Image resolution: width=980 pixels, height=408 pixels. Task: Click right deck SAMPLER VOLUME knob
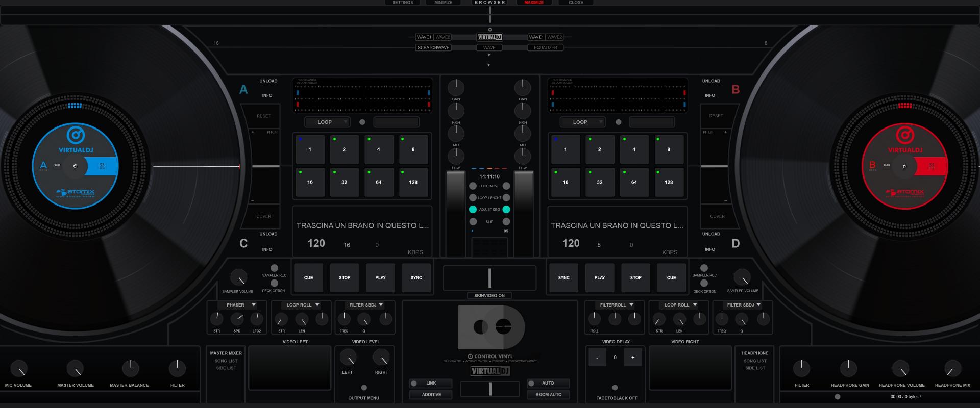[742, 277]
